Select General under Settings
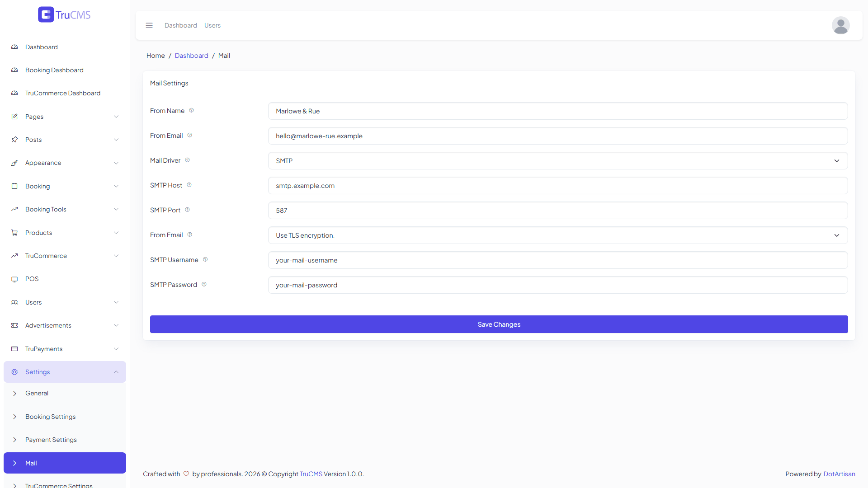Screen dimensions: 868x488 (x=65, y=393)
